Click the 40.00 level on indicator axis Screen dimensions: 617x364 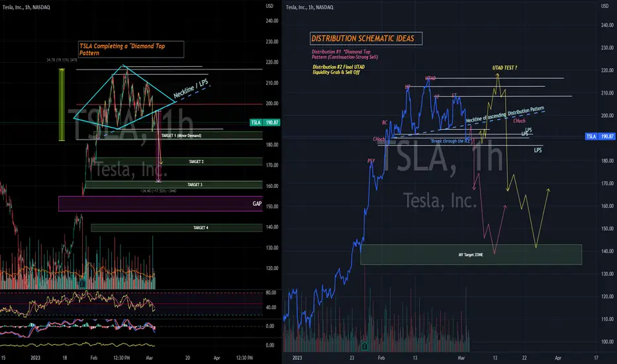point(271,307)
